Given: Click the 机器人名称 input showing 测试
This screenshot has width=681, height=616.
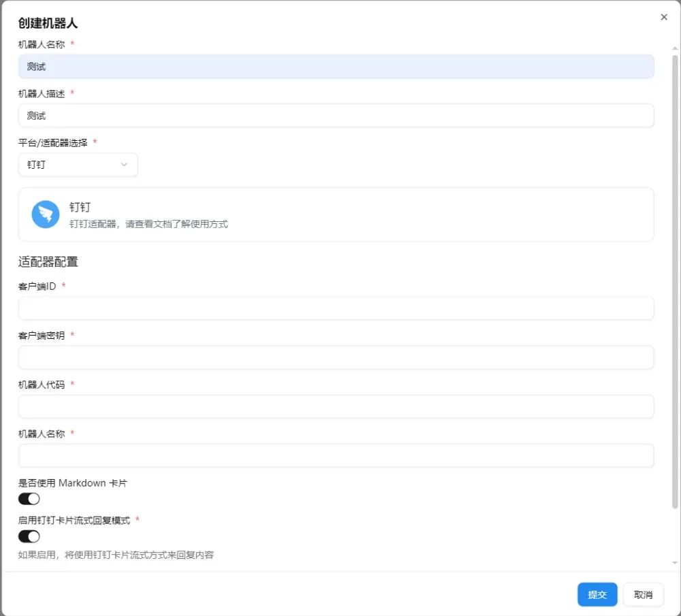Looking at the screenshot, I should tap(335, 66).
